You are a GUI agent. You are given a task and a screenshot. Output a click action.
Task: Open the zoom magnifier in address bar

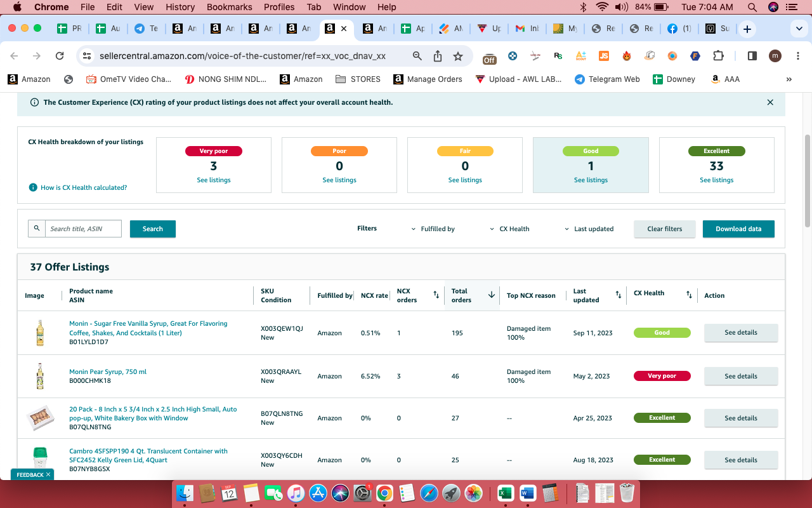click(417, 56)
